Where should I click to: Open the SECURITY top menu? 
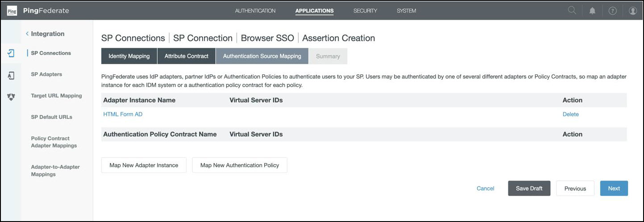365,11
